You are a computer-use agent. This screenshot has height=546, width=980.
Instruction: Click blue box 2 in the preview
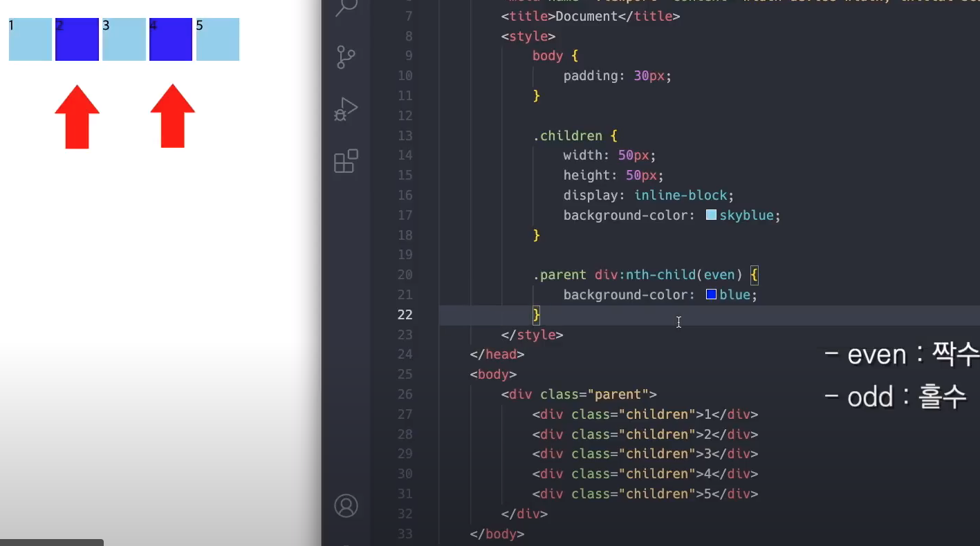point(77,39)
